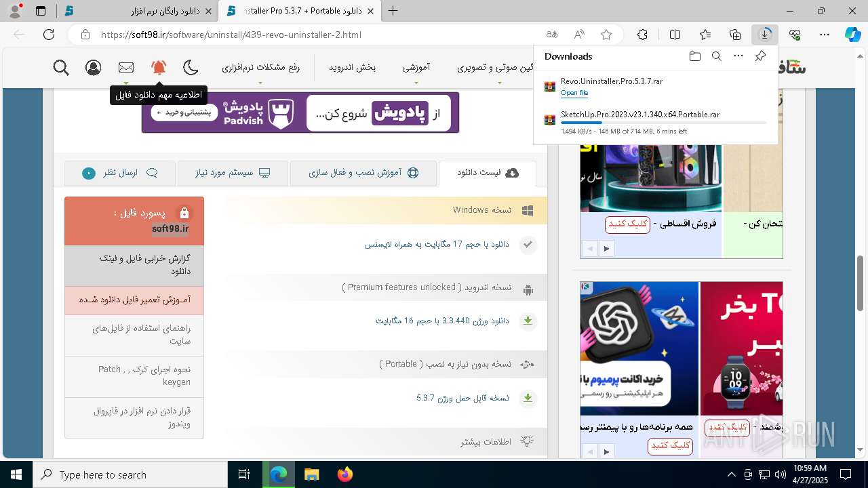Screen dimensions: 868x488
Task: Click the SketchUp download progress bar
Action: coord(663,123)
